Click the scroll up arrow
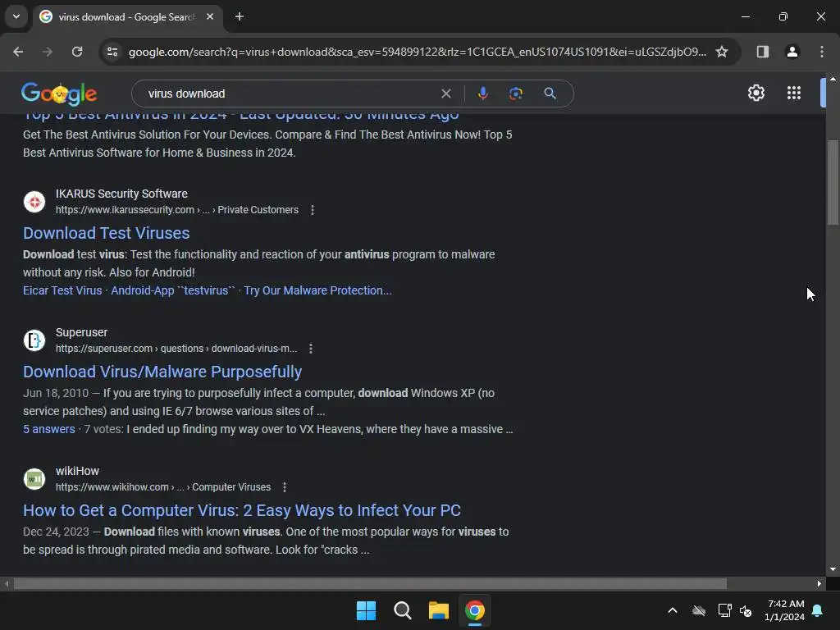Image resolution: width=840 pixels, height=630 pixels. pos(833,79)
